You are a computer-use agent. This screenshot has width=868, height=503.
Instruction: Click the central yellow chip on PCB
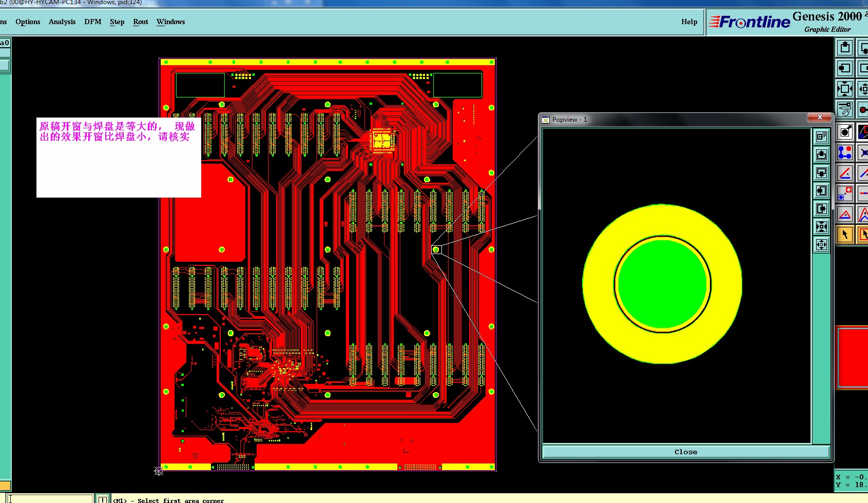tap(381, 140)
